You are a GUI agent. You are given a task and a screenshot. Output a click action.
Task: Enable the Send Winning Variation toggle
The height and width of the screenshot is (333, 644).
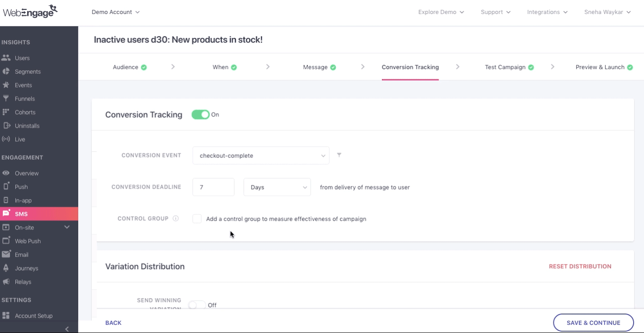pyautogui.click(x=197, y=305)
